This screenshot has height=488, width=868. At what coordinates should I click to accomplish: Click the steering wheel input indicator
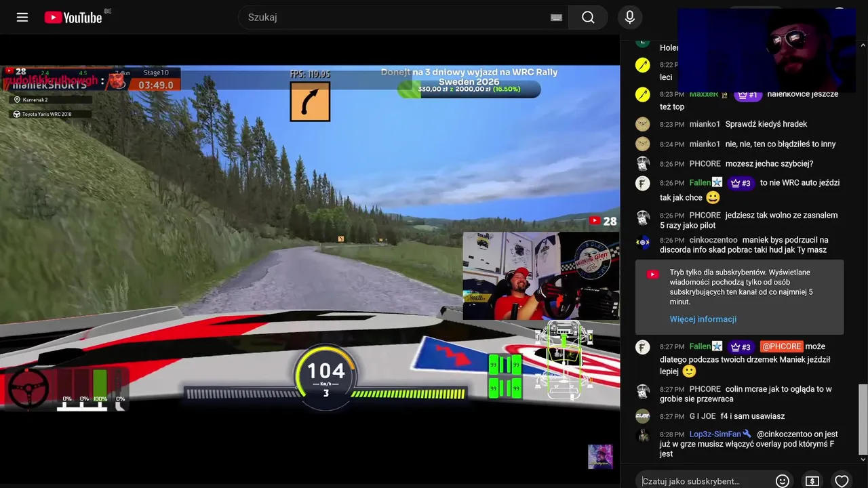(x=28, y=388)
